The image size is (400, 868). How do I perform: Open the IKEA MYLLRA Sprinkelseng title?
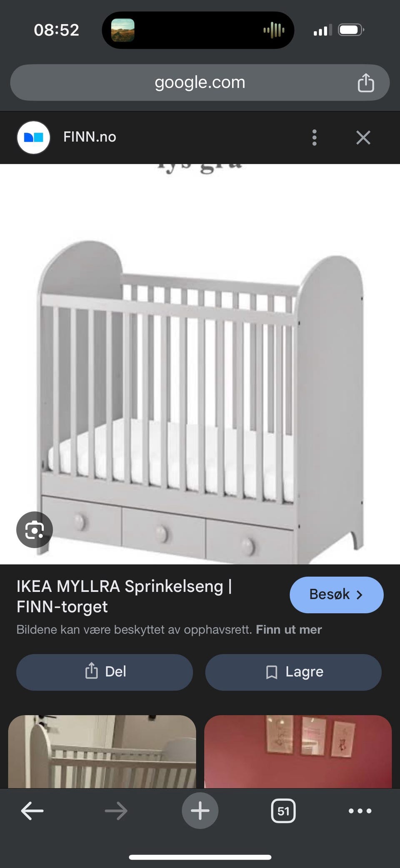coord(124,596)
